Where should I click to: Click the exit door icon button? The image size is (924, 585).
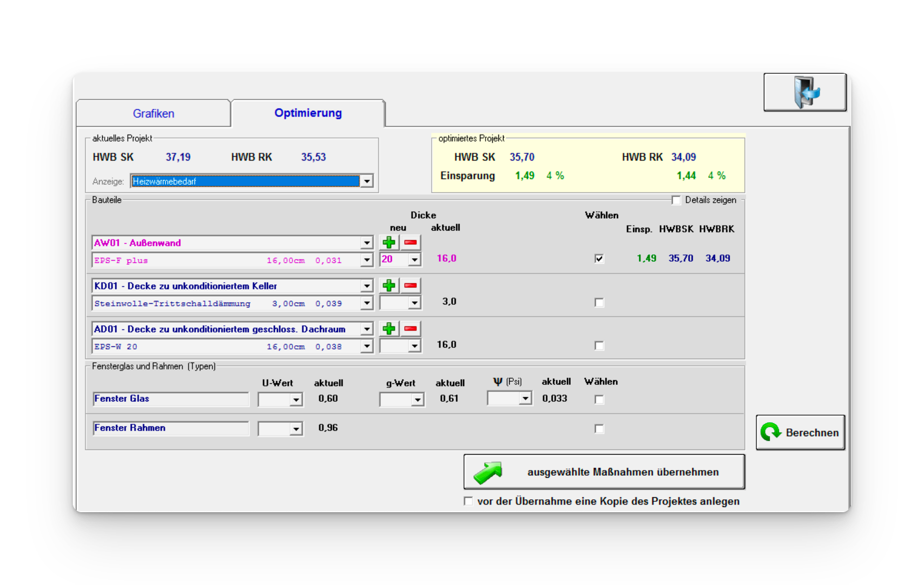pyautogui.click(x=805, y=92)
